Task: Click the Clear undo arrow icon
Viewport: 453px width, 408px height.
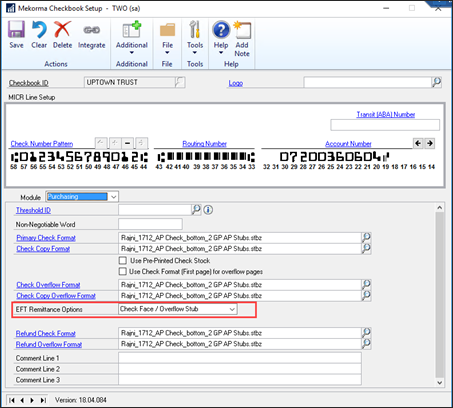Action: (x=39, y=30)
